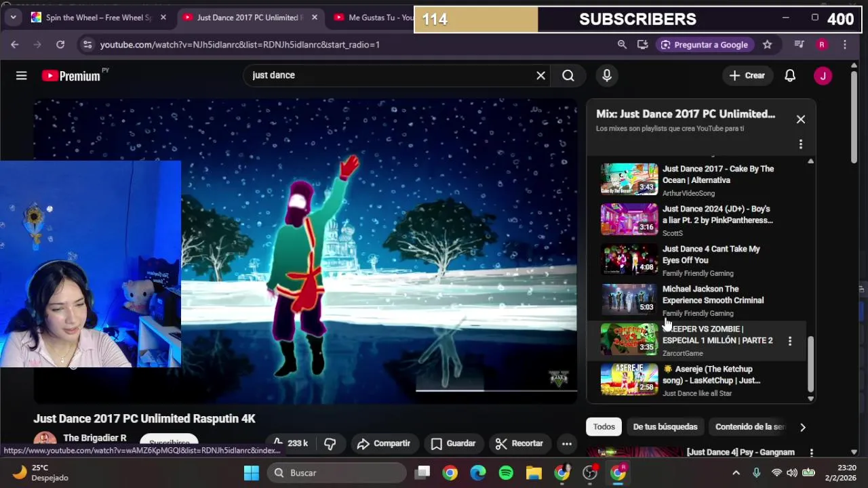
Task: Open Windows Start menu
Action: (252, 473)
